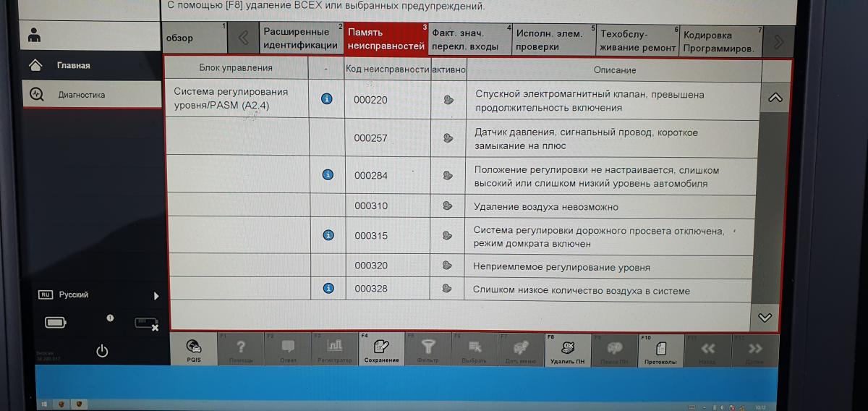Click the info icon for fault 000315
This screenshot has width=868, height=411.
pyautogui.click(x=328, y=235)
